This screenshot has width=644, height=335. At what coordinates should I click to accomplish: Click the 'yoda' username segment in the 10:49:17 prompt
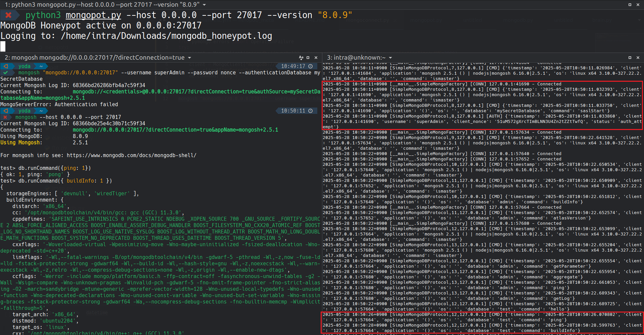coord(24,66)
